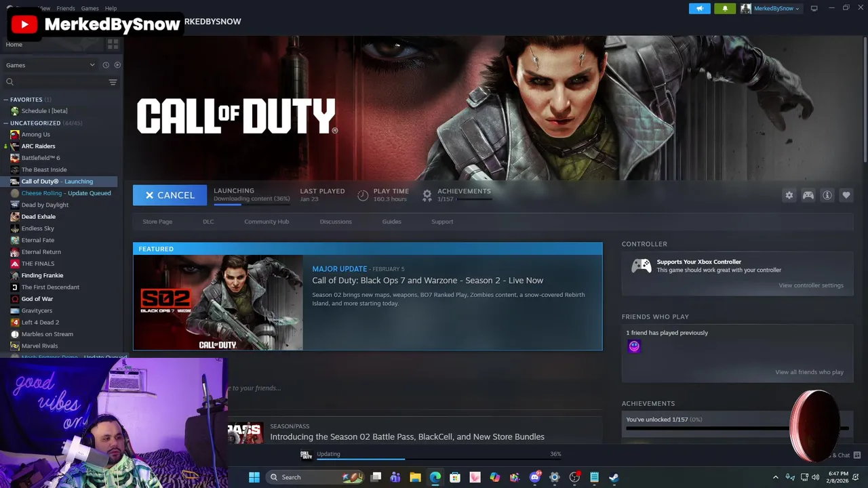Collapse the FAVORITES category
This screenshot has height=488, width=868.
(x=5, y=100)
